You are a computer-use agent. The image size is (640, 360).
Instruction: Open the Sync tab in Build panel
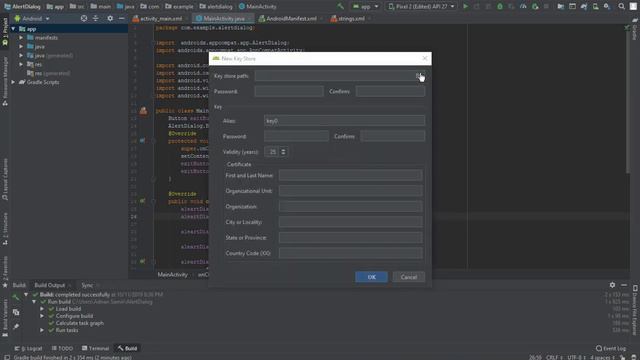(x=87, y=285)
